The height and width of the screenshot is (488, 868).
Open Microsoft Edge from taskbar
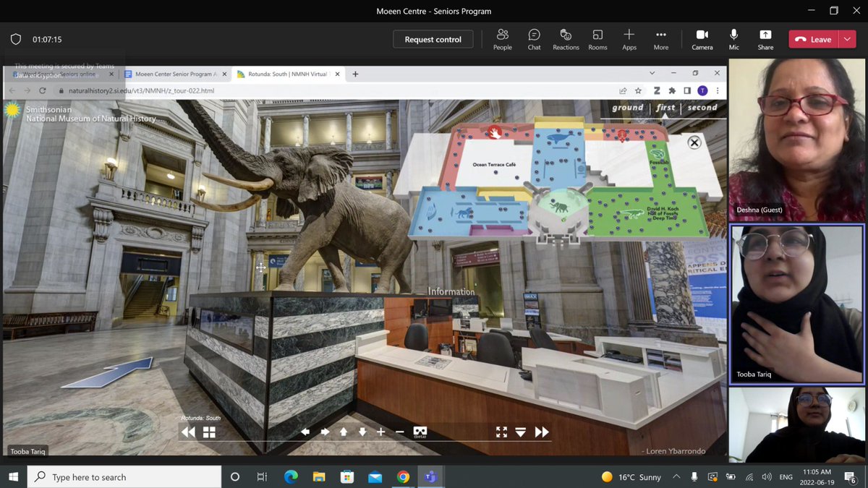291,476
